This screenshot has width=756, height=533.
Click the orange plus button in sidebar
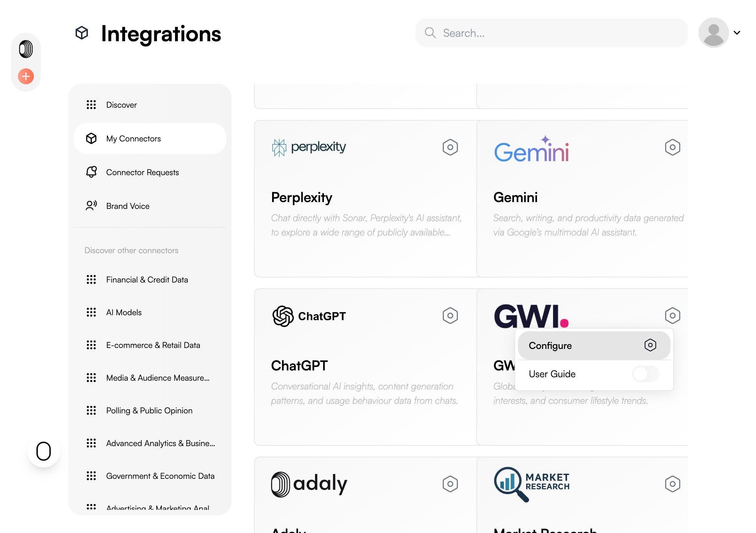[26, 76]
